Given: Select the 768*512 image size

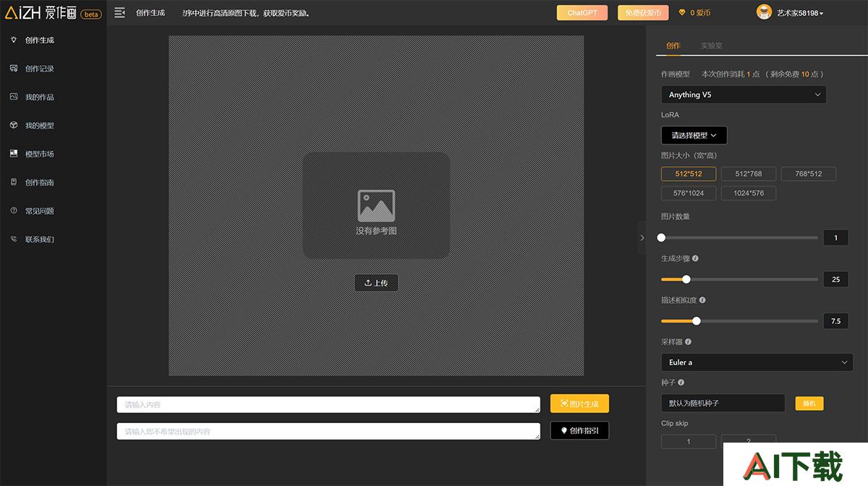Looking at the screenshot, I should pos(808,174).
